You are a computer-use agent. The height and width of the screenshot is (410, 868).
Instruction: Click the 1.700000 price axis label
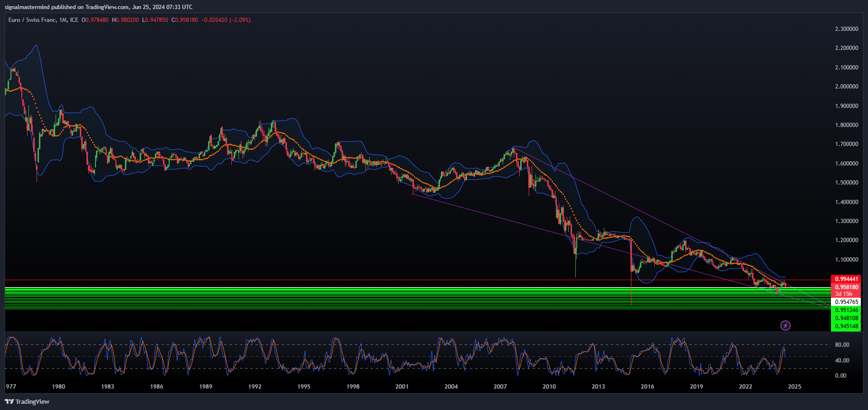[847, 144]
